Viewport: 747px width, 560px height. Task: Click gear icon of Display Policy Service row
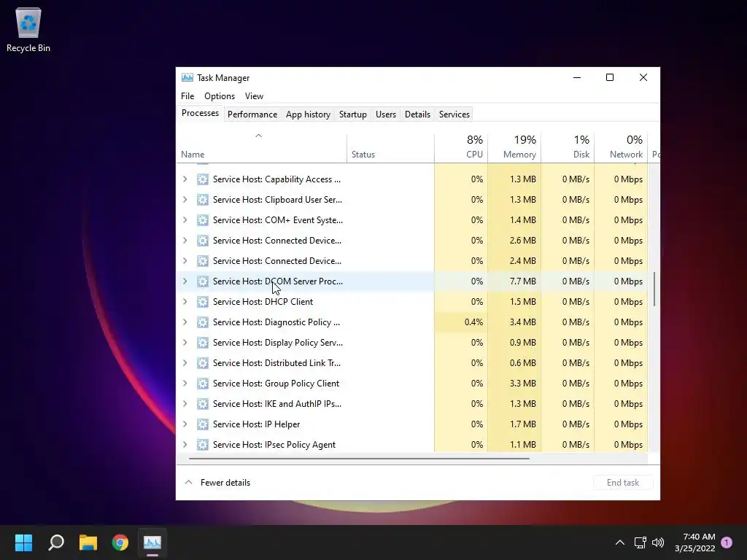click(x=203, y=343)
